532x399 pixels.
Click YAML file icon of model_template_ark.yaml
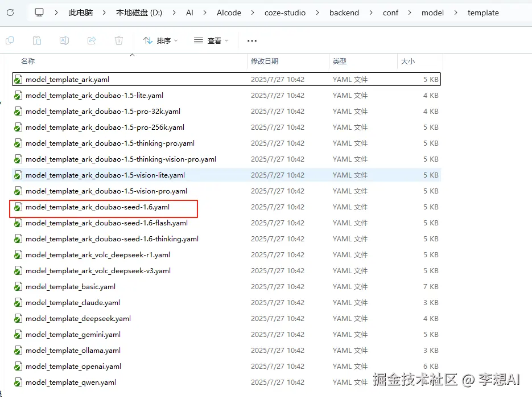18,80
